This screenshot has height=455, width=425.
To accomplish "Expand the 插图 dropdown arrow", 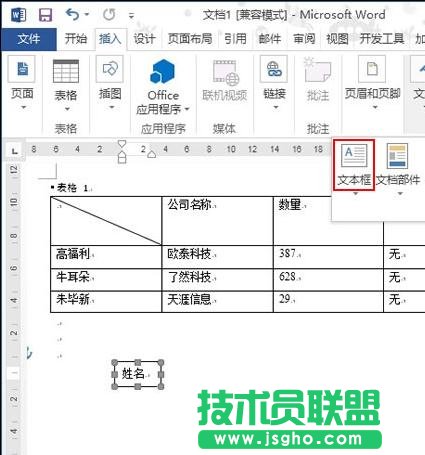I will (112, 107).
